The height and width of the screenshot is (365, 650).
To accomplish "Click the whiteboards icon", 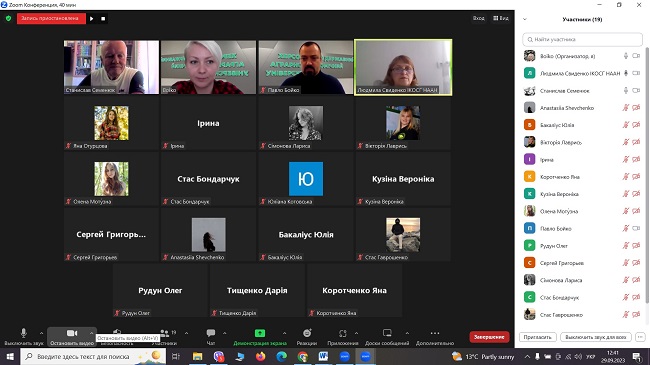I will (x=387, y=333).
